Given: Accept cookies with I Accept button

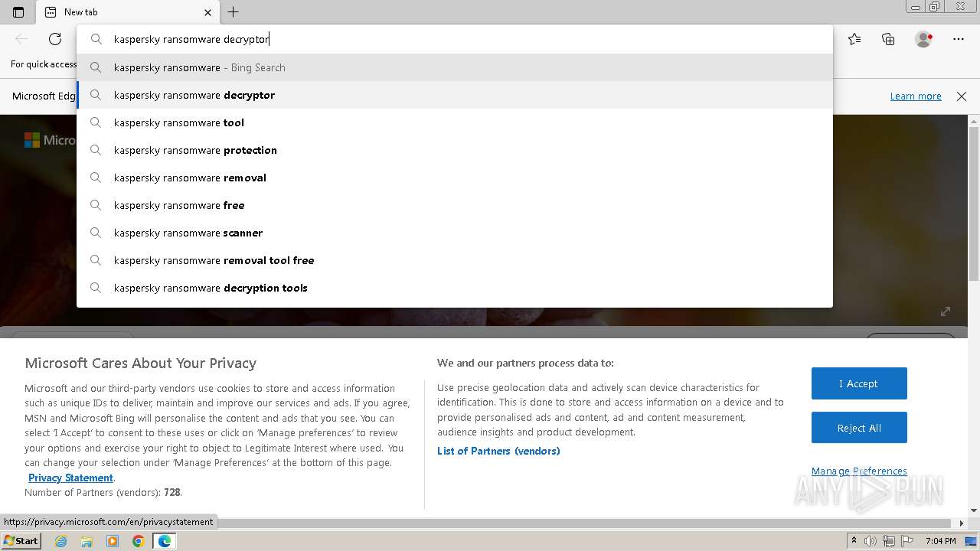Looking at the screenshot, I should tap(859, 383).
